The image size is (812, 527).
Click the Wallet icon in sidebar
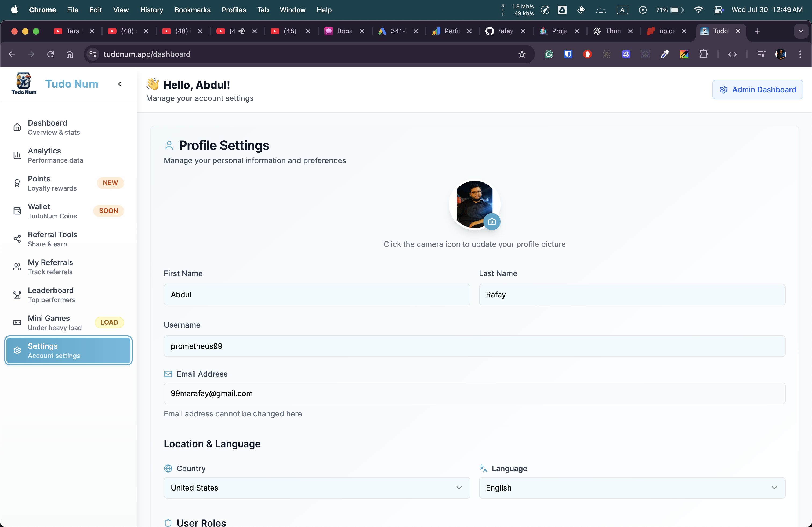tap(17, 211)
